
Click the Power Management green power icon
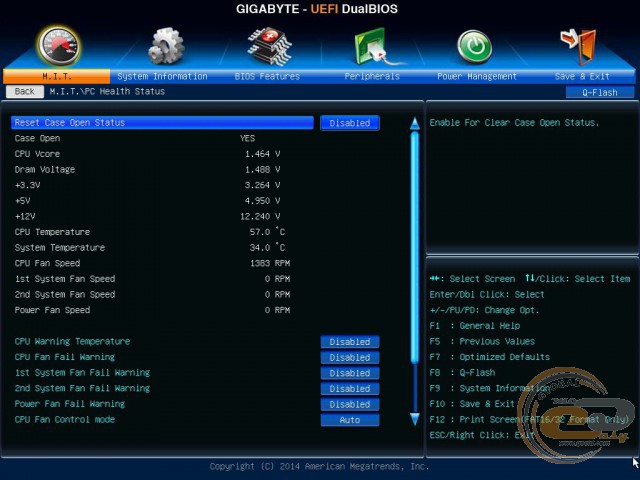click(x=475, y=47)
